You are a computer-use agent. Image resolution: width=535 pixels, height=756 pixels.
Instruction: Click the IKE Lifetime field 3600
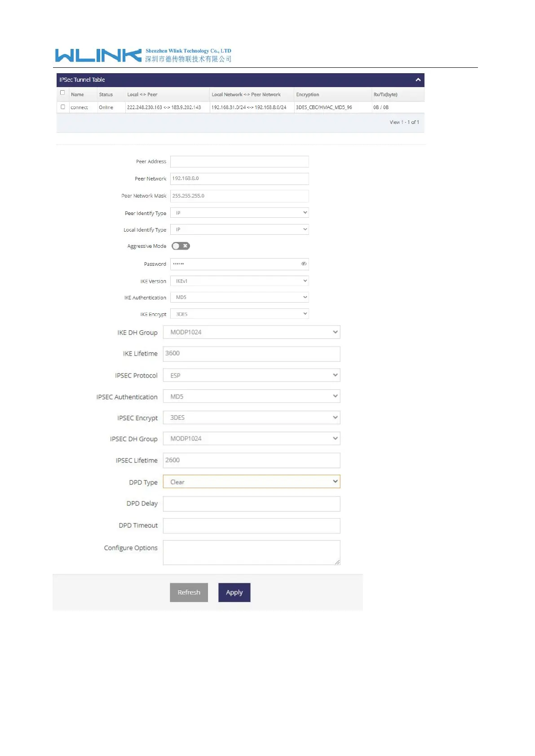[x=252, y=354]
